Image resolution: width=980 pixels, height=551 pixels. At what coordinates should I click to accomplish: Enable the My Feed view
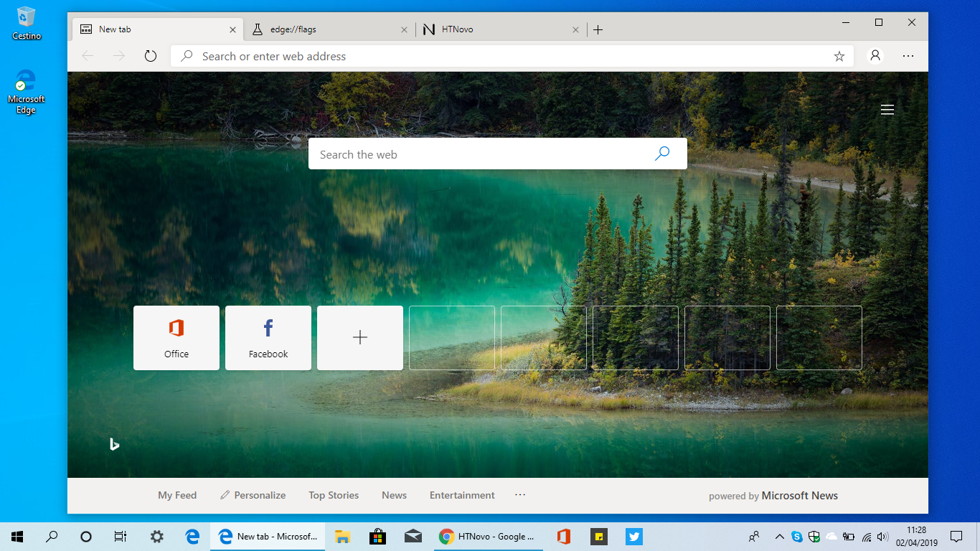click(x=177, y=495)
